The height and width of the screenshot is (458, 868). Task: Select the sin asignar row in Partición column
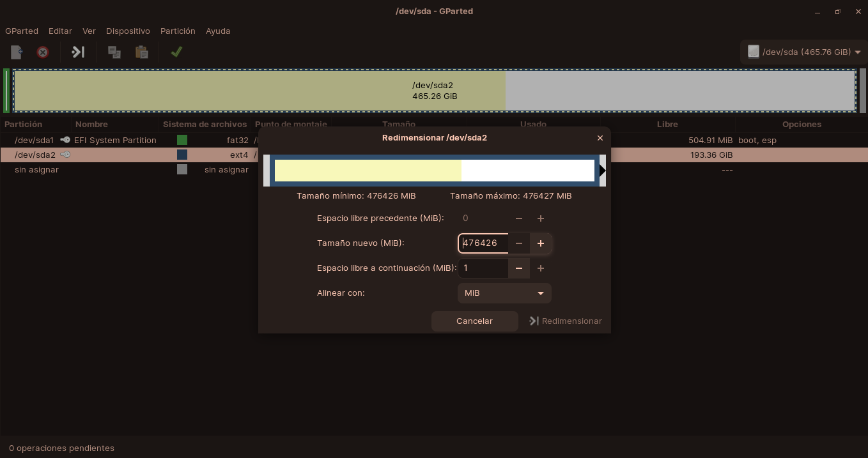click(x=36, y=169)
